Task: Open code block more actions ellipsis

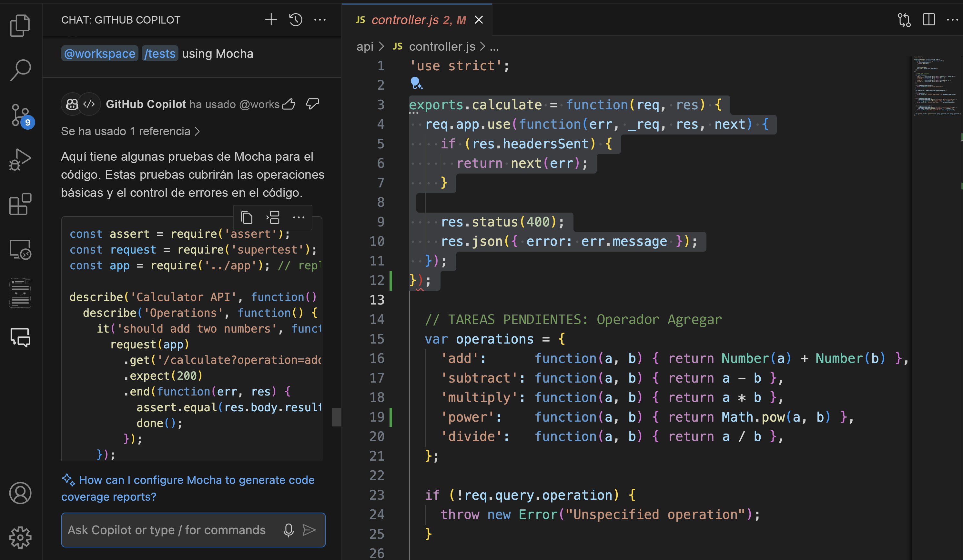Action: click(x=299, y=218)
